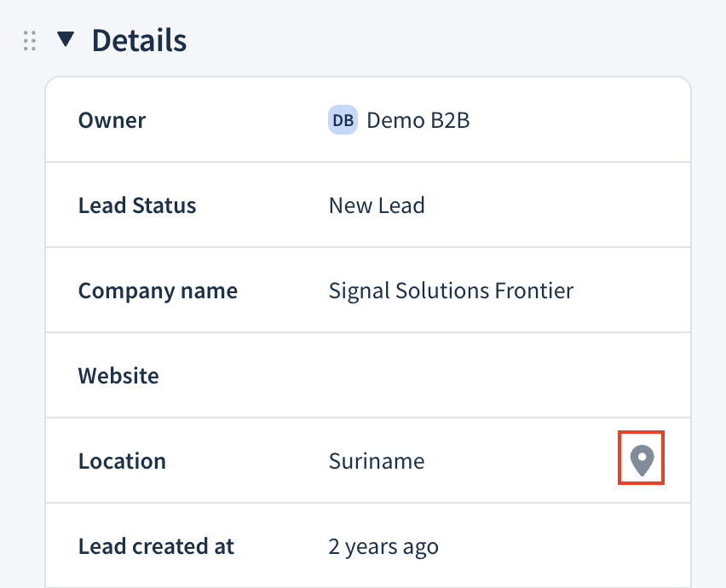The height and width of the screenshot is (588, 726).
Task: Click the Location field label
Action: pos(122,461)
